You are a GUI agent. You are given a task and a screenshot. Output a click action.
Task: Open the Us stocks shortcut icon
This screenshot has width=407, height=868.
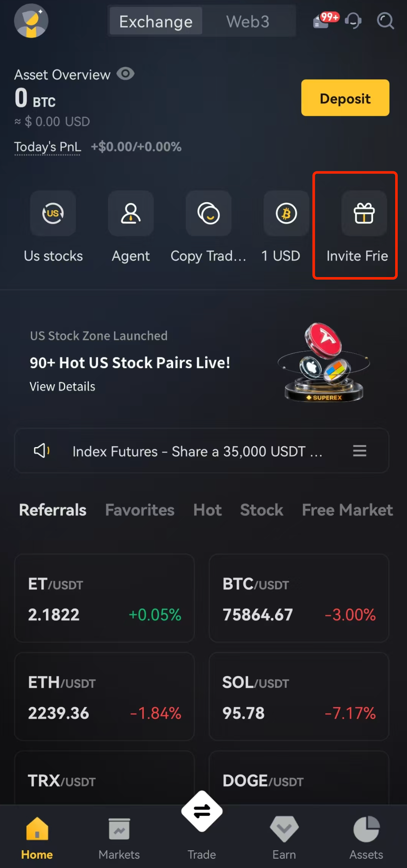53,213
